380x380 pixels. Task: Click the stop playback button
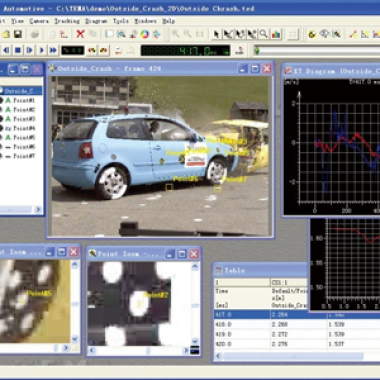coord(18,50)
